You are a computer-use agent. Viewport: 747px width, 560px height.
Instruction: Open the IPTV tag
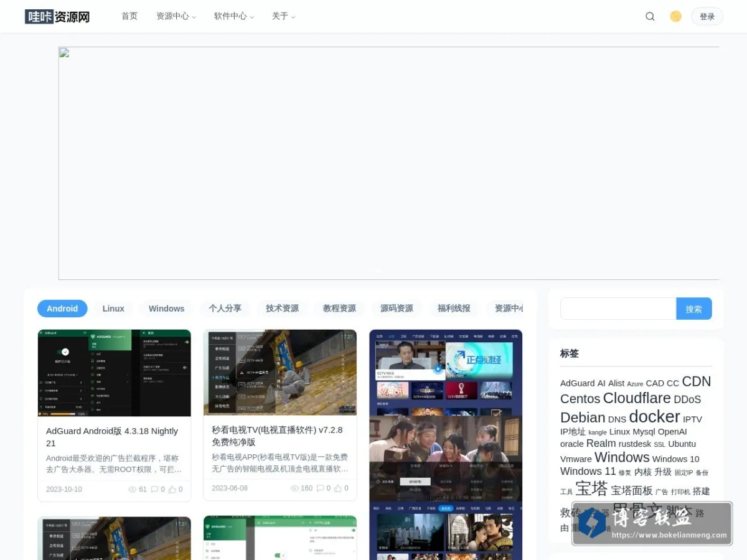coord(692,419)
